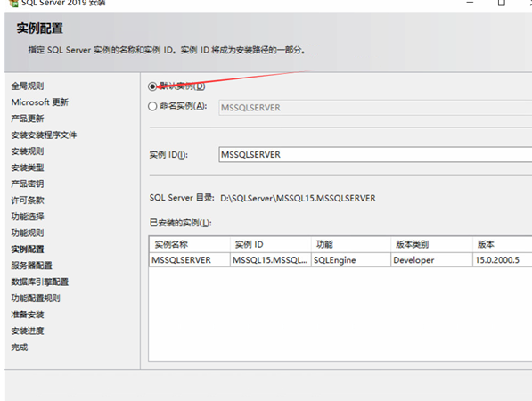Screen dimensions: 532x401
Task: Select the Named instance radio button
Action: (152, 106)
